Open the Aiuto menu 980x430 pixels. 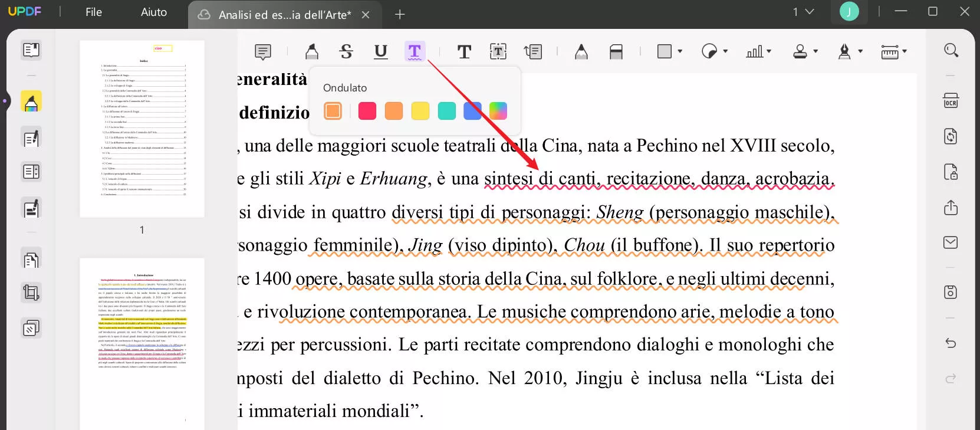tap(154, 12)
